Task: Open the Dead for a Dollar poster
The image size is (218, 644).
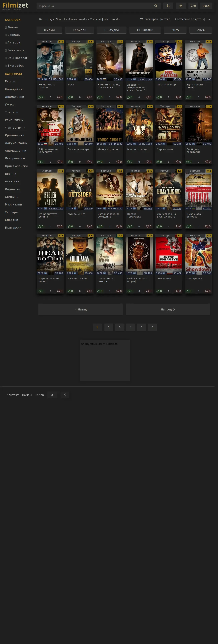Action: tap(50, 254)
